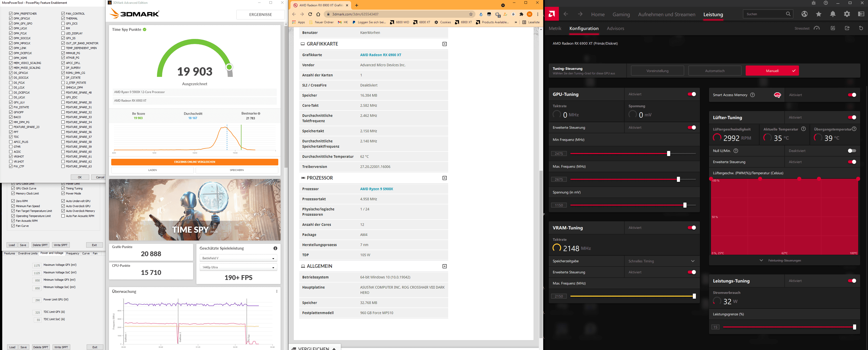Check the GFX_DCS feature checkbox
868x350 pixels.
pyautogui.click(x=63, y=23)
